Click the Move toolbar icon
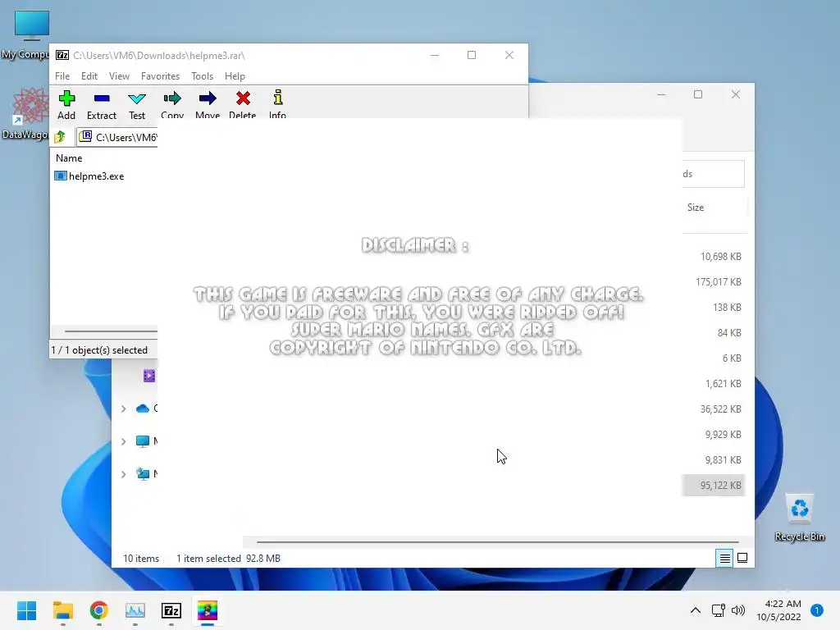This screenshot has width=840, height=630. (208, 104)
